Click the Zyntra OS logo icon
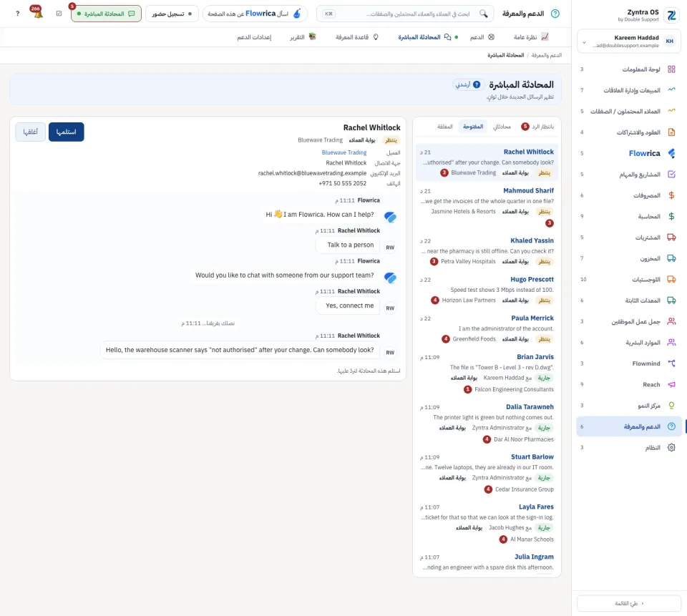687x616 pixels. [x=671, y=15]
